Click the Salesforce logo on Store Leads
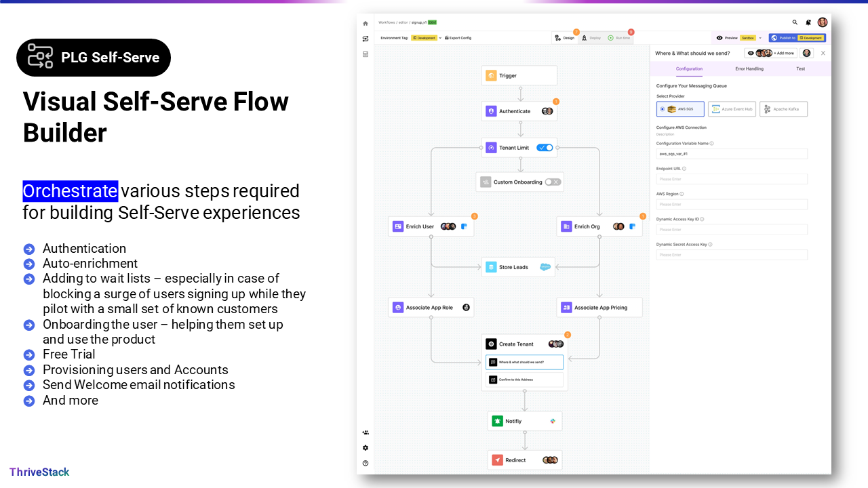 [545, 267]
